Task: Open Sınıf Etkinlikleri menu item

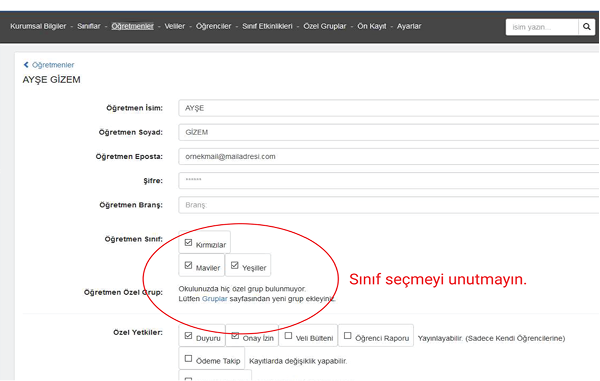Action: point(267,26)
